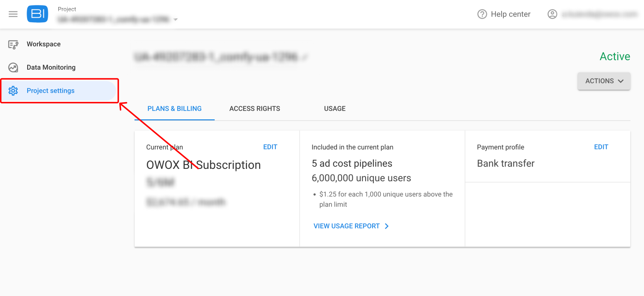Click the Data Monitoring sidebar icon

point(13,68)
